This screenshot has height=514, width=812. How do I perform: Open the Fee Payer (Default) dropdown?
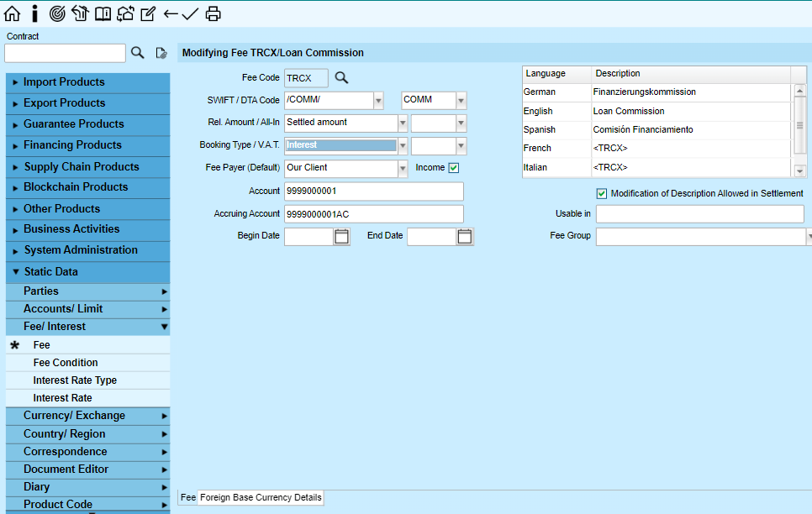click(403, 169)
